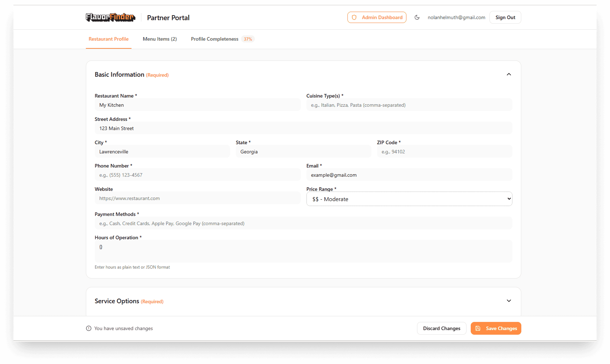Viewport: 610px width, 364px height.
Task: Click the Discard Changes button
Action: click(x=441, y=328)
